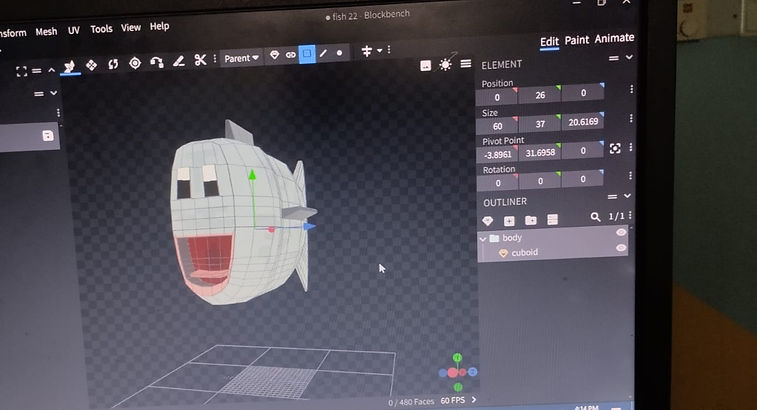This screenshot has height=410, width=757.
Task: Switch to Edit mode tab
Action: (x=549, y=42)
